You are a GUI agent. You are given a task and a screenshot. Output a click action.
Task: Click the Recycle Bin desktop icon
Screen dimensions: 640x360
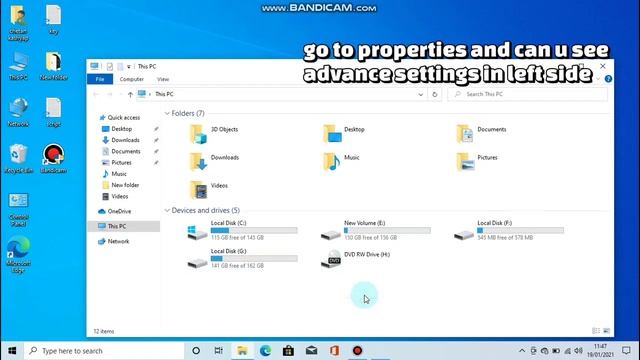pos(18,159)
